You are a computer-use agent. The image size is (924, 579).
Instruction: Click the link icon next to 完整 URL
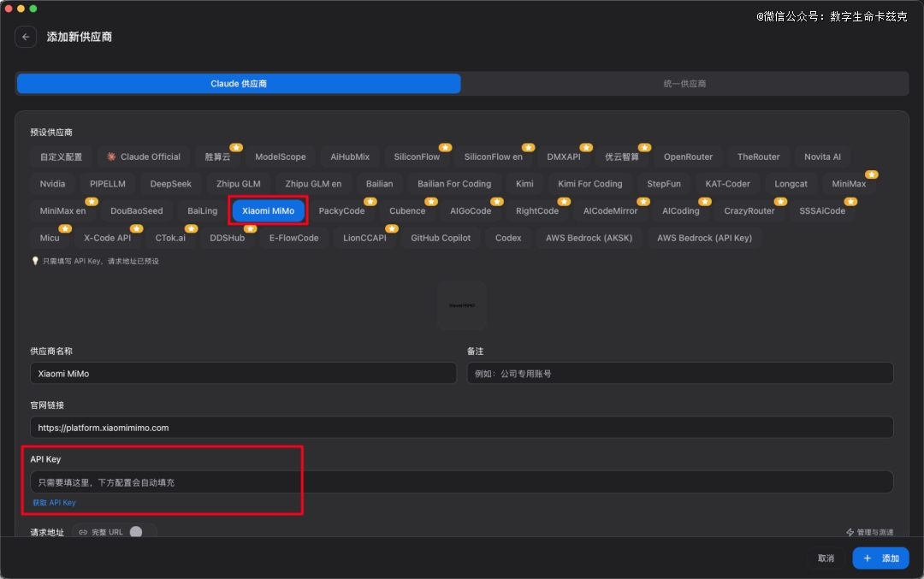(x=83, y=532)
